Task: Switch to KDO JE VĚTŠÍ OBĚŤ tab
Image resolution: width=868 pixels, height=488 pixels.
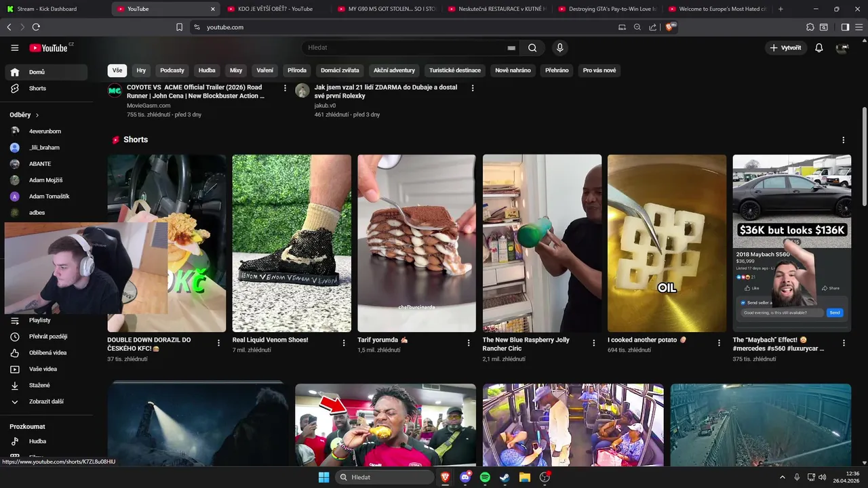Action: (275, 9)
